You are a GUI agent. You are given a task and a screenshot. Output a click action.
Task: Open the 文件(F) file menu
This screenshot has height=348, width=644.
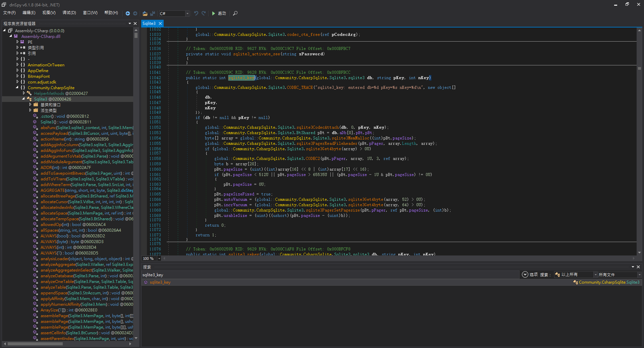click(x=9, y=13)
